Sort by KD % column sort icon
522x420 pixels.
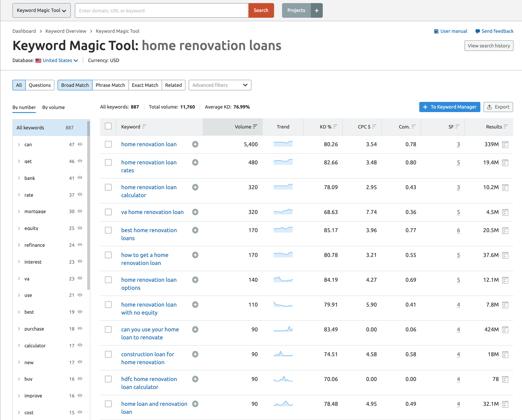pos(335,126)
